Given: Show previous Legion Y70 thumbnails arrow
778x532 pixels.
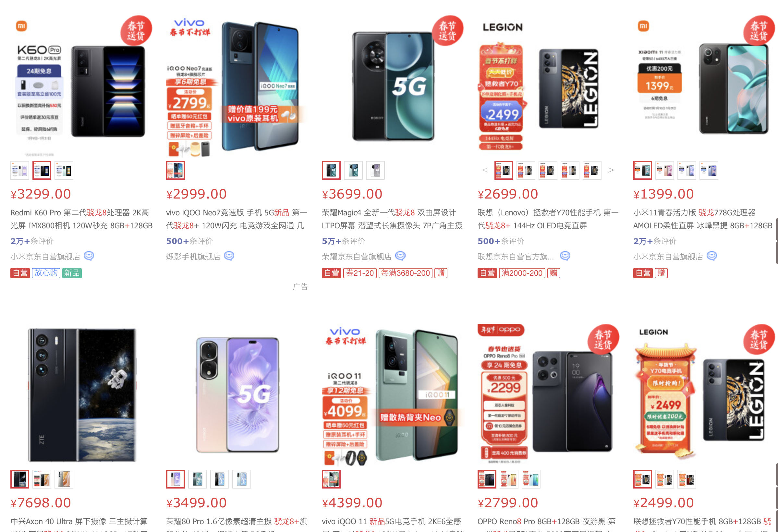Looking at the screenshot, I should coord(485,170).
